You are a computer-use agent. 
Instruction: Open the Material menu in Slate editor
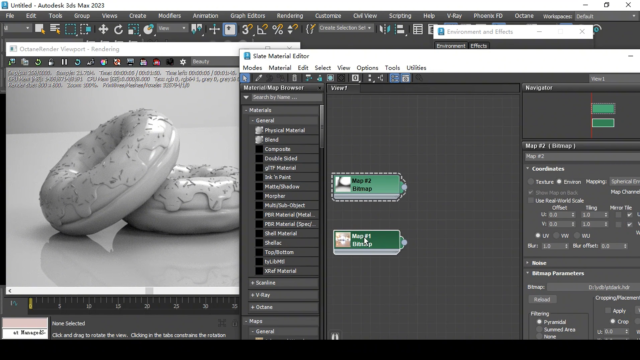click(280, 68)
